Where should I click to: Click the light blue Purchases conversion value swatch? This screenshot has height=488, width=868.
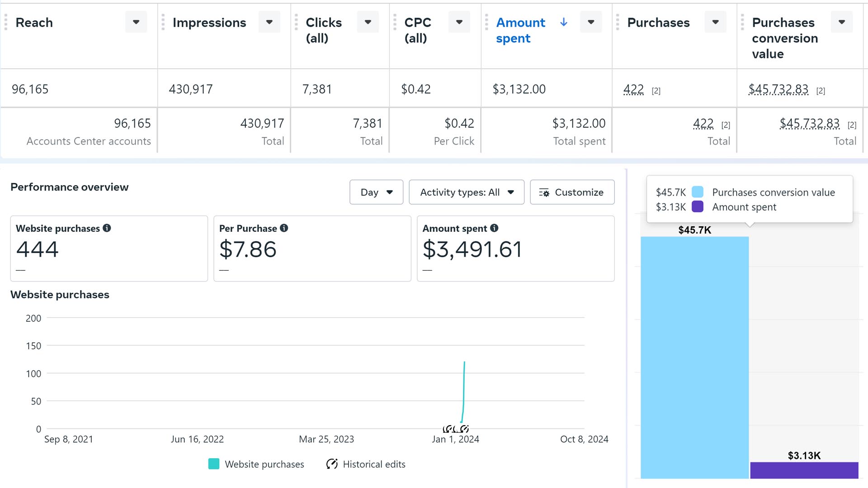tap(698, 192)
